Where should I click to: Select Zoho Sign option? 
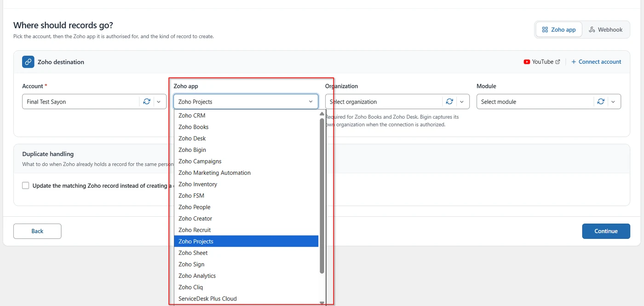coord(246,265)
